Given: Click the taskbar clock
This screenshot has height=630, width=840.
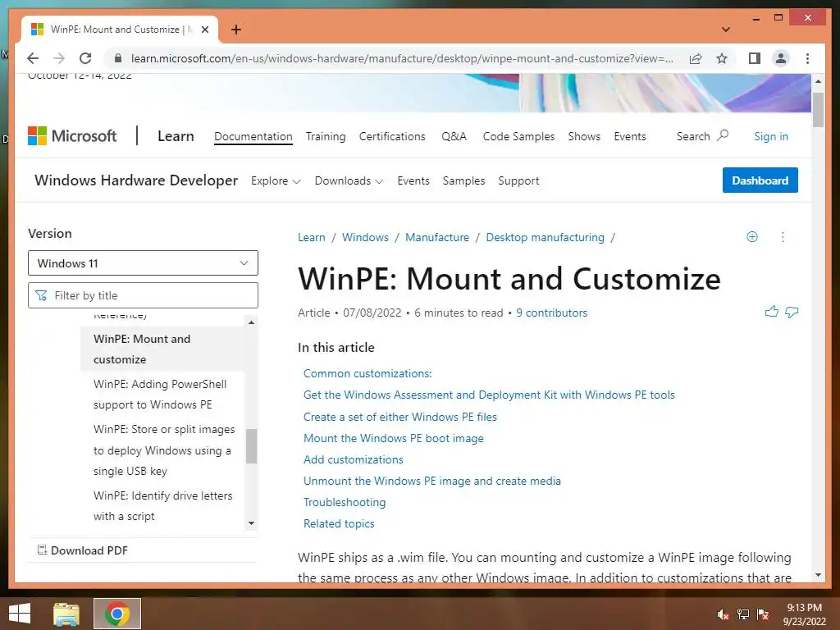Looking at the screenshot, I should click(805, 614).
